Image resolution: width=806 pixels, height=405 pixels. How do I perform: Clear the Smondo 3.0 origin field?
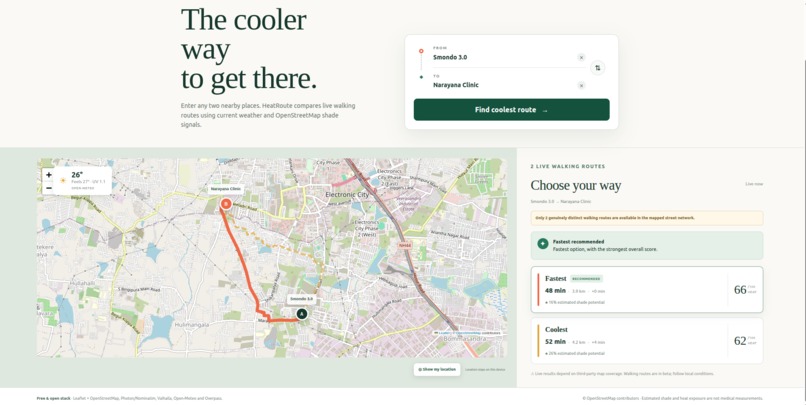[581, 58]
